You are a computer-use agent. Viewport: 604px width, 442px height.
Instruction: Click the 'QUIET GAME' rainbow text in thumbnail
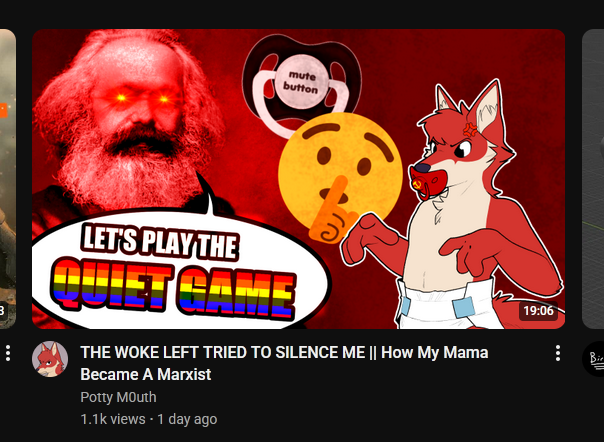click(x=174, y=289)
